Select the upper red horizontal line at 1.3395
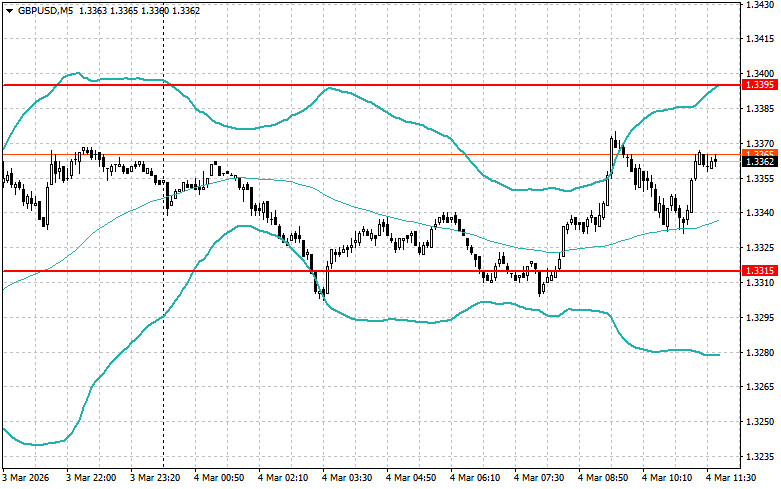The width and height of the screenshot is (781, 489). click(x=372, y=85)
